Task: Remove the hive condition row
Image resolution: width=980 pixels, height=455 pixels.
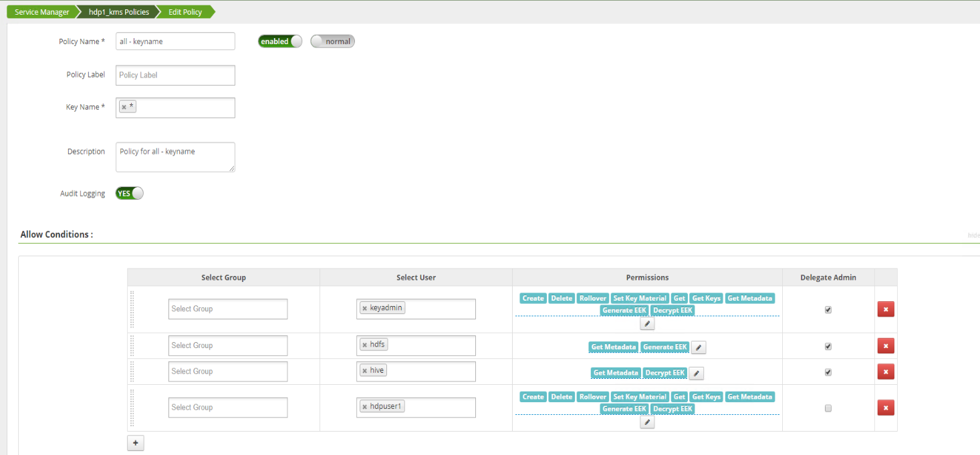Action: coord(885,371)
